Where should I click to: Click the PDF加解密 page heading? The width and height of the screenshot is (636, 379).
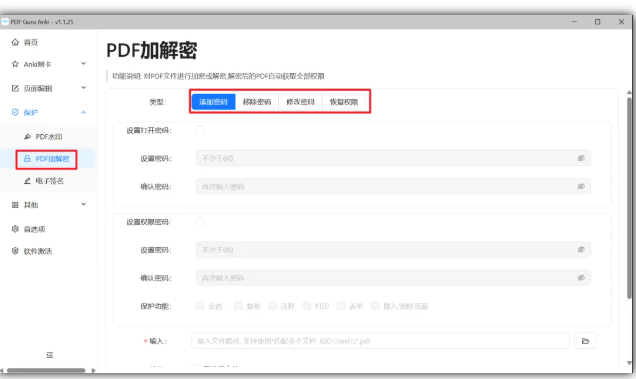(152, 51)
